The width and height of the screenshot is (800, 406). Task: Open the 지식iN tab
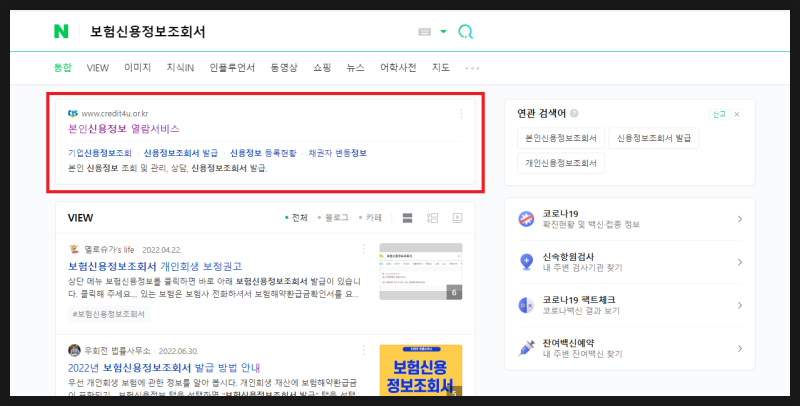(x=180, y=67)
